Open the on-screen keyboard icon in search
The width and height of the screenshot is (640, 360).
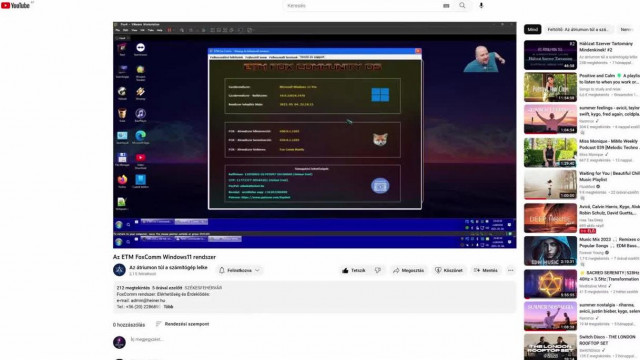point(446,6)
